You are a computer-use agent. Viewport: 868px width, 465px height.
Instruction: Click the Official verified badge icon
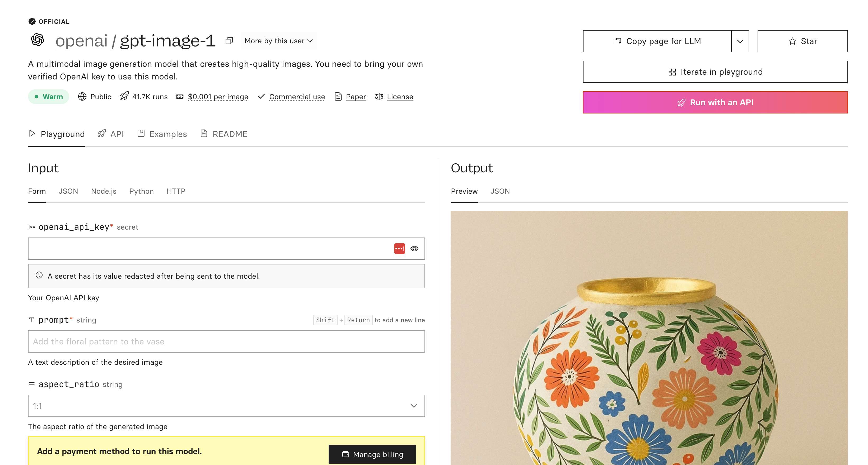click(32, 22)
